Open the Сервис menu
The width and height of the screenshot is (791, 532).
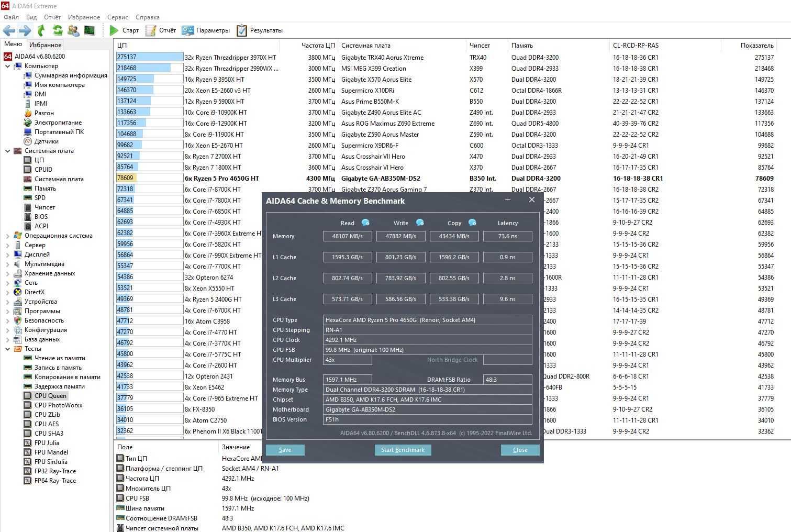click(118, 17)
